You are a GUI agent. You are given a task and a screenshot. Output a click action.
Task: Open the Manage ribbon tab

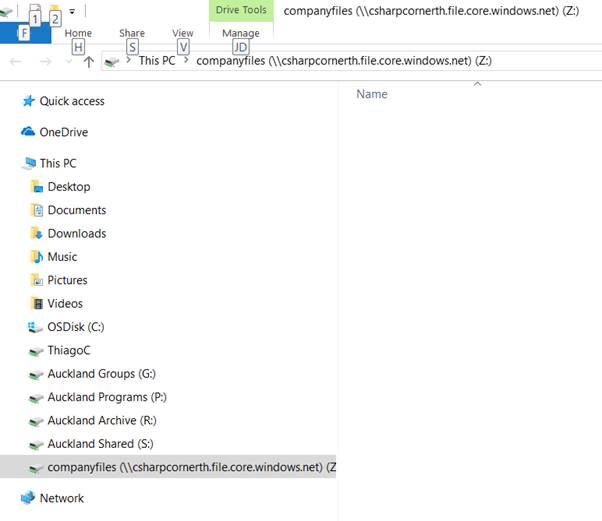(x=241, y=33)
